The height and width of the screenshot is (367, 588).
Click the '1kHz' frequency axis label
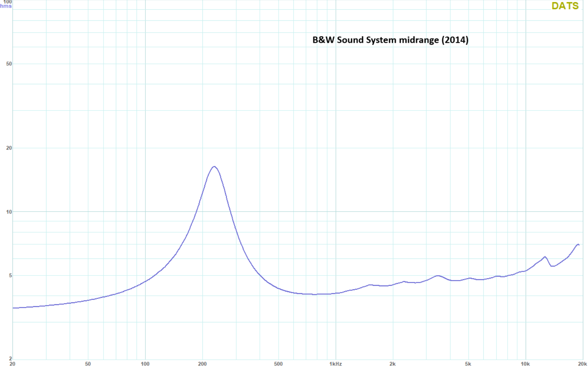tap(336, 364)
